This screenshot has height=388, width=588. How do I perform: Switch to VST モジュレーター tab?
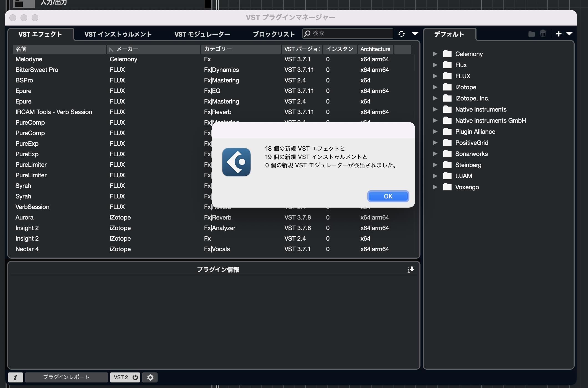202,34
